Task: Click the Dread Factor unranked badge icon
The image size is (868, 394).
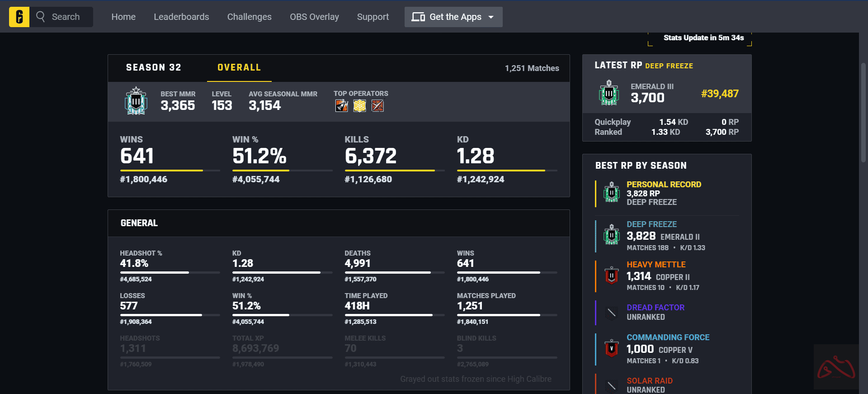Action: [x=612, y=313]
